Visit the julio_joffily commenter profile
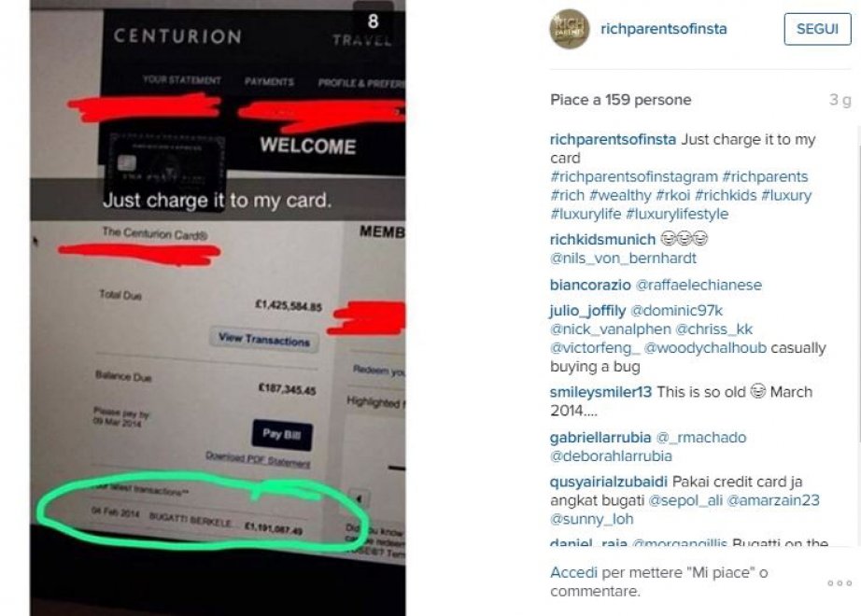 click(587, 311)
